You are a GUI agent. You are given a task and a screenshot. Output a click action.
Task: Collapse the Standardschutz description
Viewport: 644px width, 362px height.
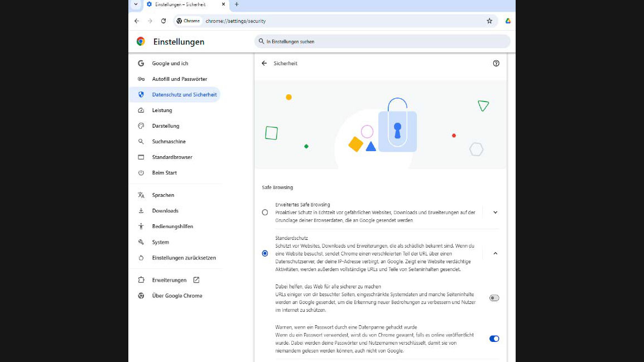(x=495, y=253)
